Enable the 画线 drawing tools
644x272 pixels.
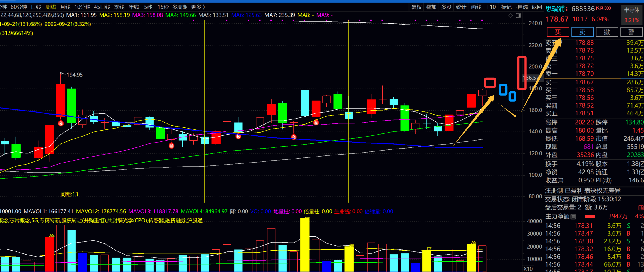tap(476, 7)
